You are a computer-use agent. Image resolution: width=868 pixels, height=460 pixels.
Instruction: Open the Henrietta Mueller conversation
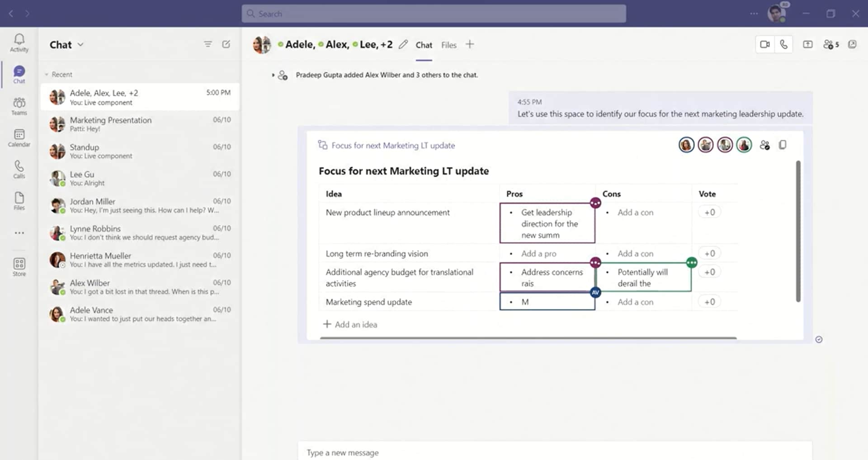140,260
